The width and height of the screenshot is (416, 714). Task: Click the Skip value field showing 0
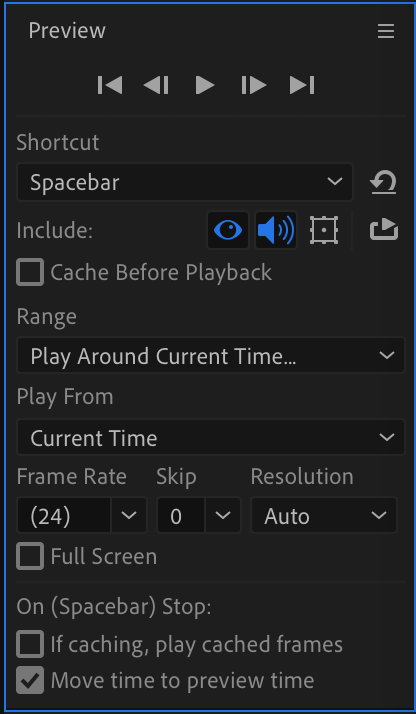point(181,515)
